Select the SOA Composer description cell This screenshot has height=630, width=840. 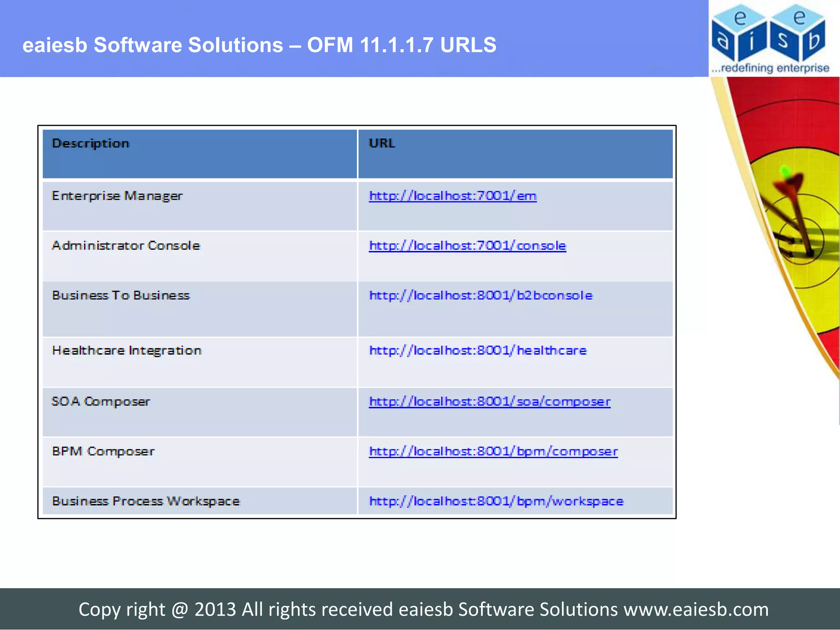[x=200, y=412]
